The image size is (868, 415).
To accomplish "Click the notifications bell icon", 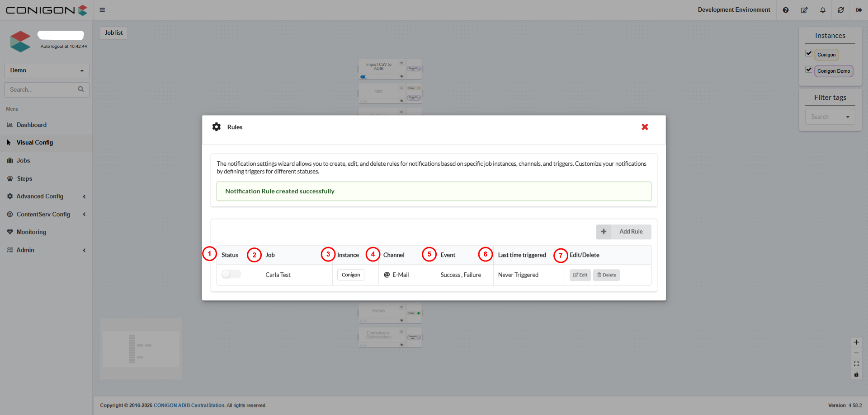I will click(823, 10).
